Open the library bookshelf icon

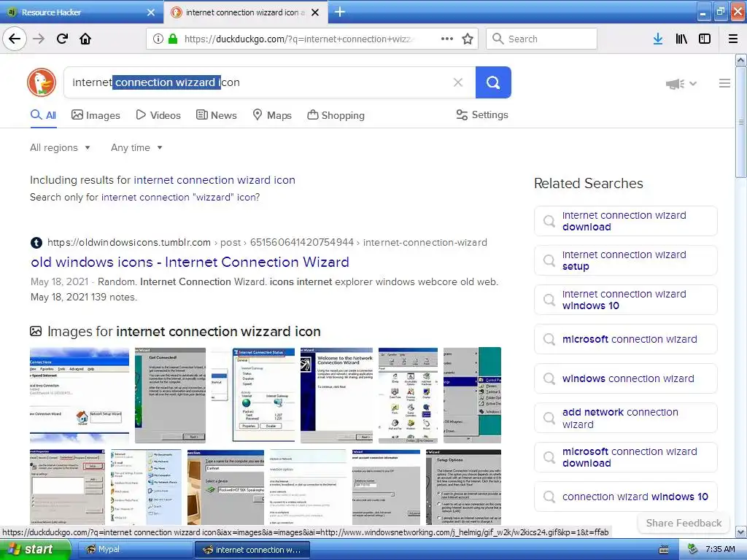(x=681, y=39)
